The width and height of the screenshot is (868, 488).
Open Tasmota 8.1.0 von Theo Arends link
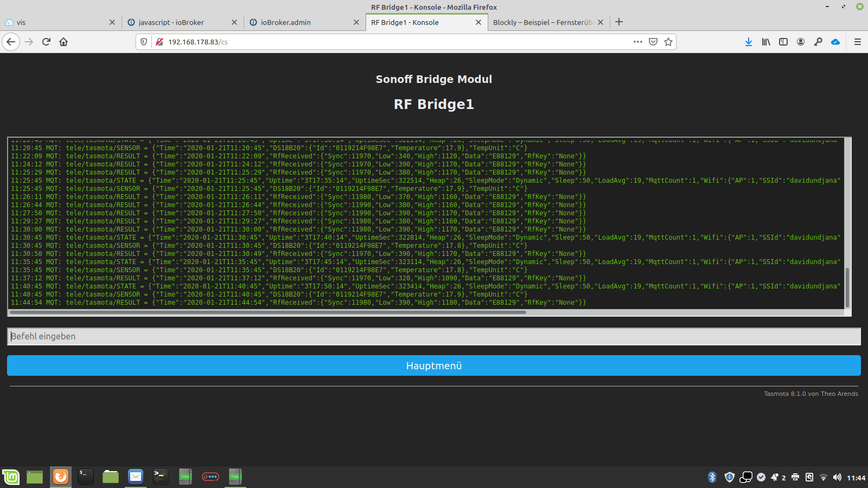[811, 394]
